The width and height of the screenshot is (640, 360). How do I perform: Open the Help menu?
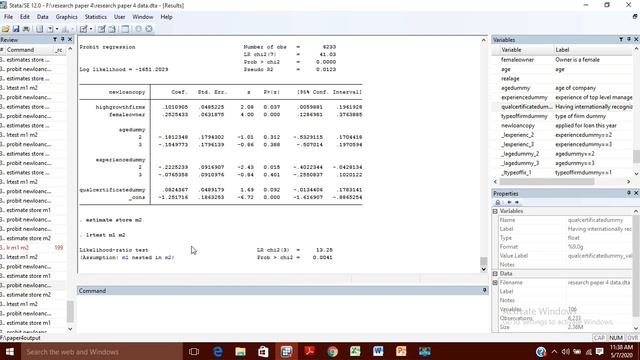[166, 17]
